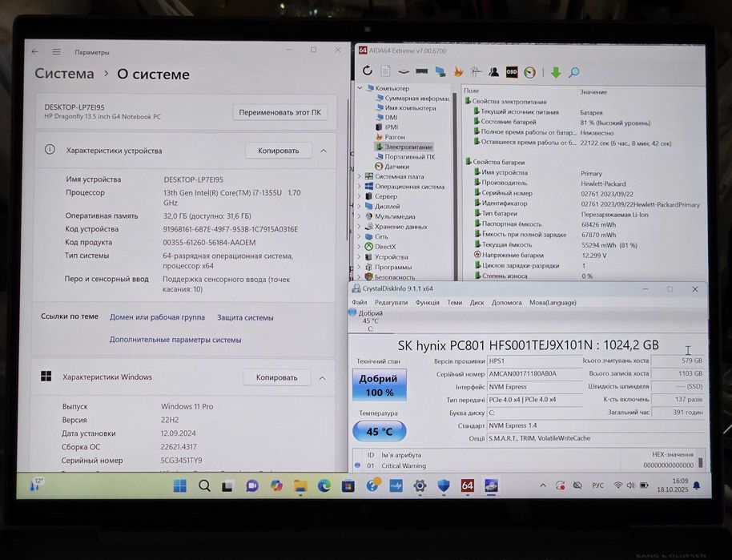Switch to AIDA64 taskbar icon

point(467,485)
